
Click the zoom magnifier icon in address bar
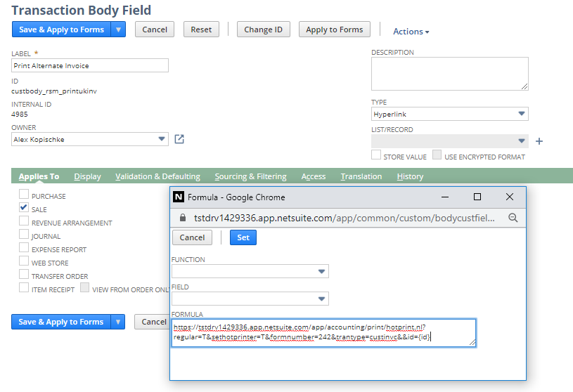(x=513, y=218)
